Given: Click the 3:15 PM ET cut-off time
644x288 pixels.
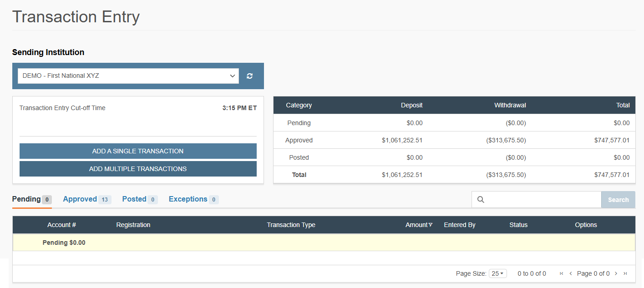Looking at the screenshot, I should pyautogui.click(x=239, y=108).
